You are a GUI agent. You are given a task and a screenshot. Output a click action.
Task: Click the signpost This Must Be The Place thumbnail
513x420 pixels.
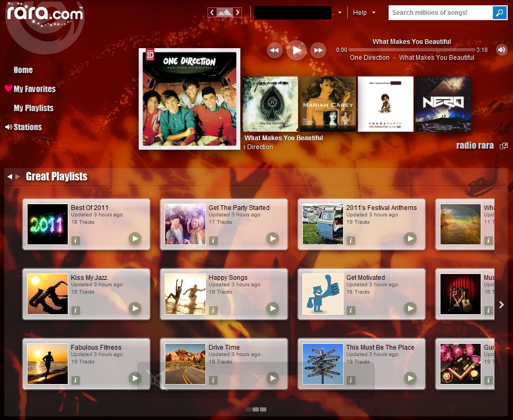[x=323, y=364]
